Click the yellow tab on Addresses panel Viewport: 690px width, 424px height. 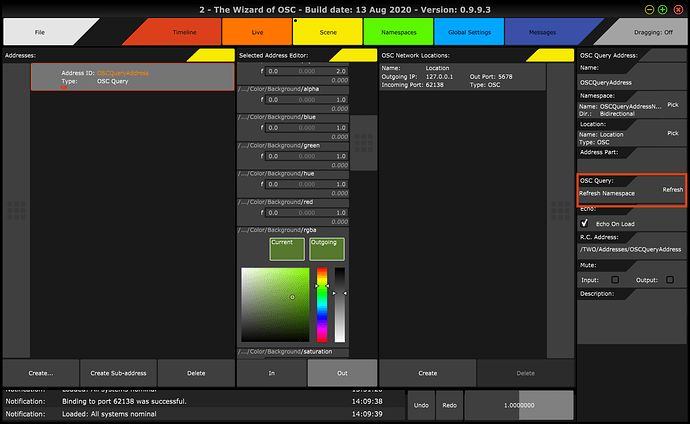[211, 55]
